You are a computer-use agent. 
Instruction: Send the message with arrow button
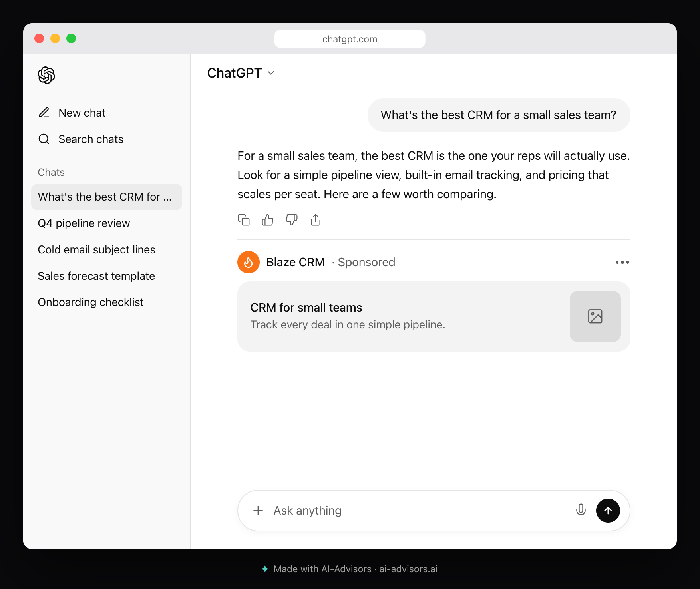click(x=608, y=511)
